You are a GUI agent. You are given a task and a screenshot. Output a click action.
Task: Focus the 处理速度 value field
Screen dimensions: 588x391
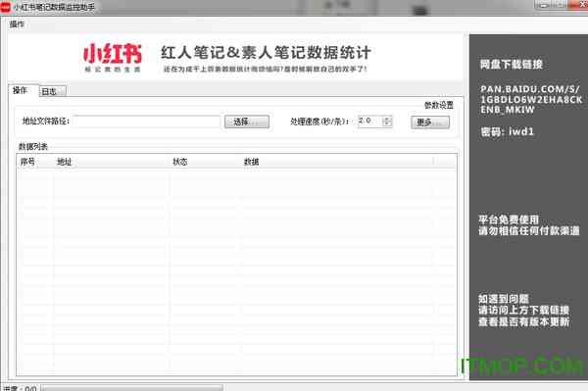click(369, 122)
